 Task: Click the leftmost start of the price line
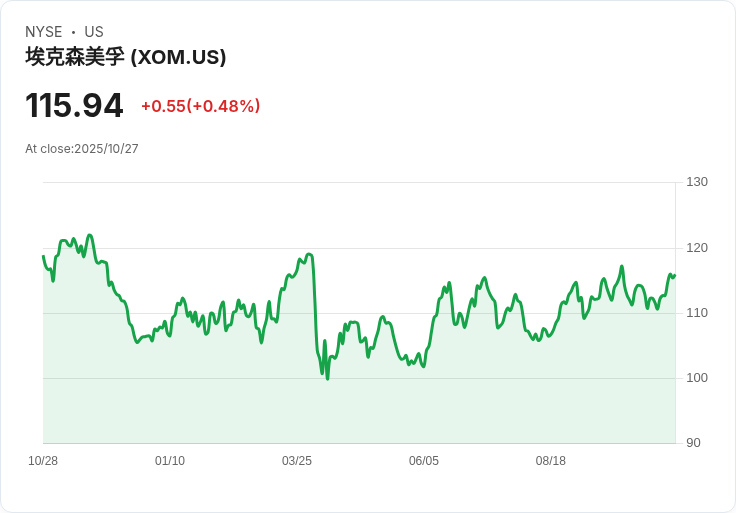[x=43, y=256]
